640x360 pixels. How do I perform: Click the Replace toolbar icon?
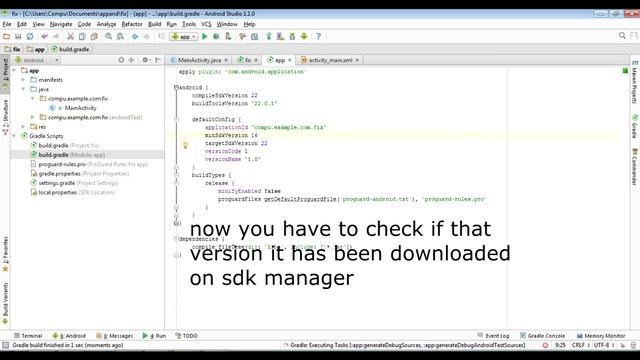pyautogui.click(x=120, y=36)
